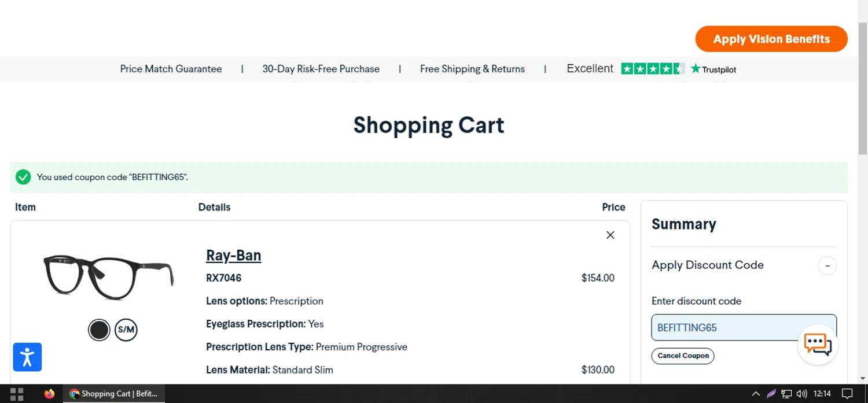Open the accessibility options widget

pos(27,357)
